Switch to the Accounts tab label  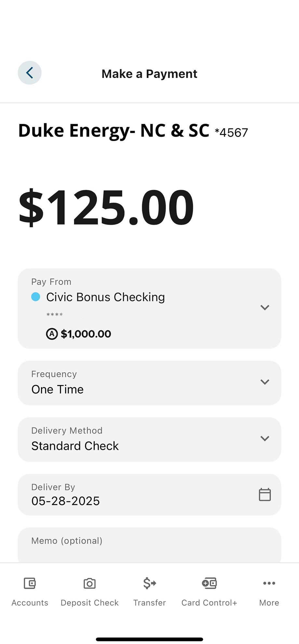30,603
